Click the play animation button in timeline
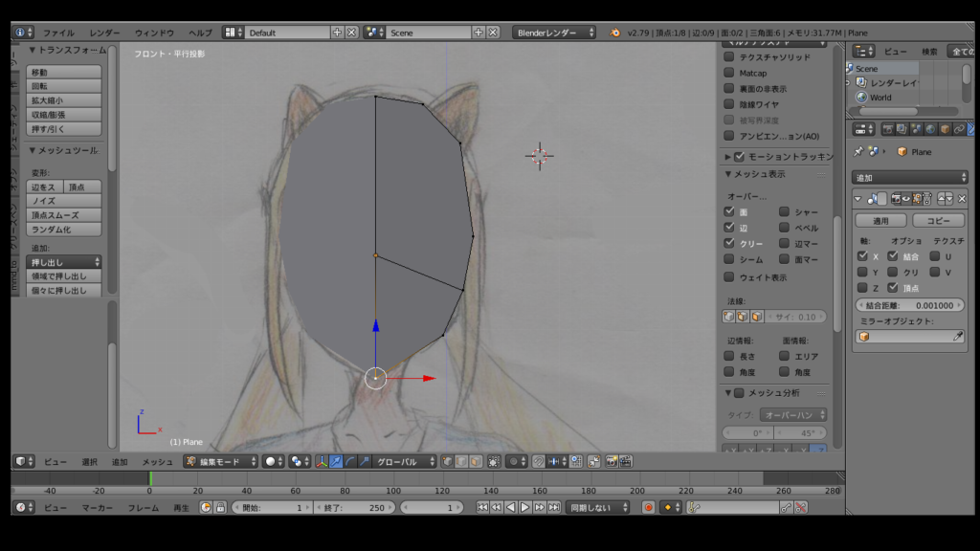980x551 pixels. pyautogui.click(x=525, y=507)
